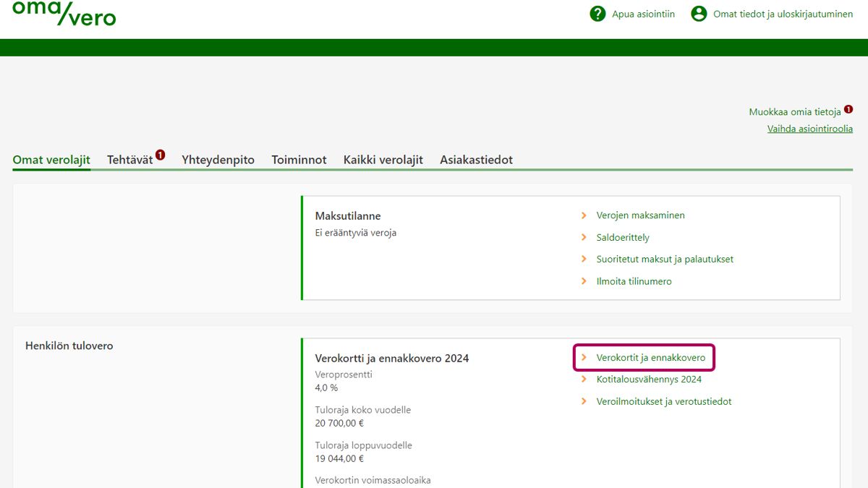Click Vaihda asiointiroolia link
The image size is (868, 488).
(809, 129)
